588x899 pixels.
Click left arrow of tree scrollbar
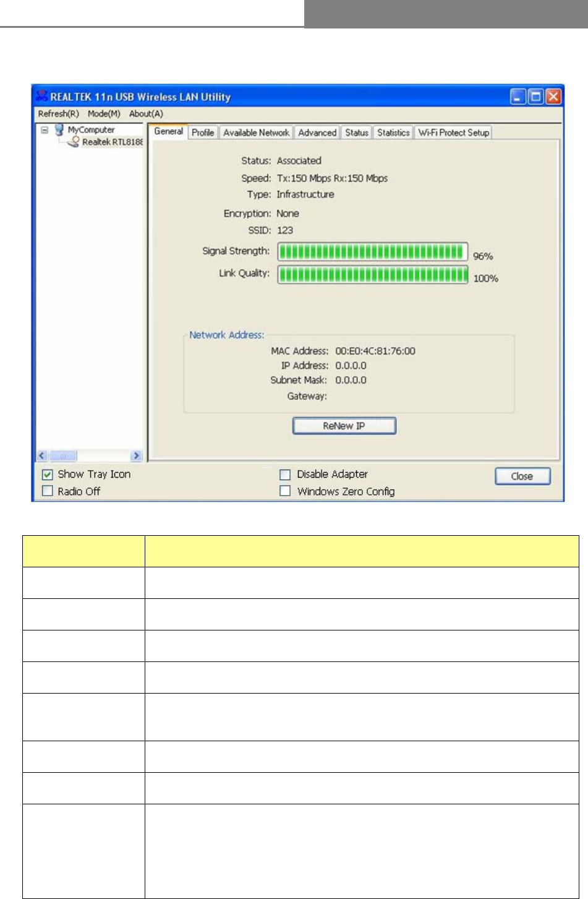[x=42, y=456]
